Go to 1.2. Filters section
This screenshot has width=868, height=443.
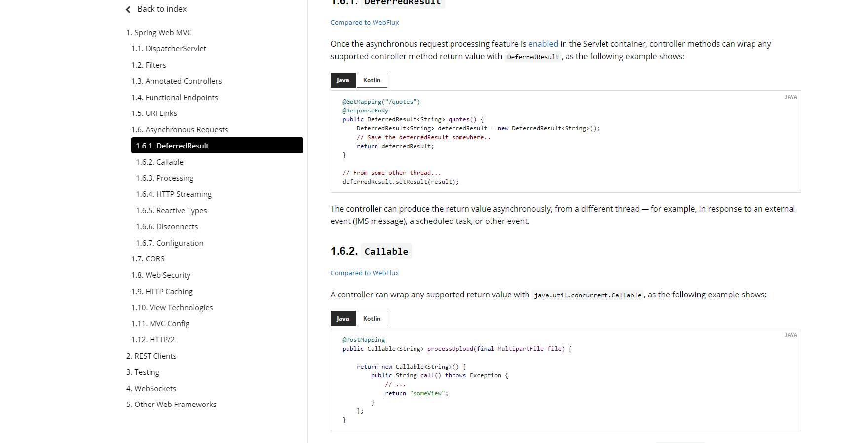tap(149, 65)
